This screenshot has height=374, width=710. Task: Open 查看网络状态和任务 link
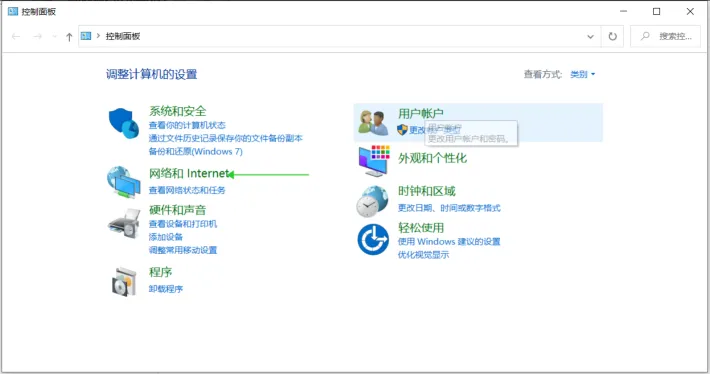pos(187,190)
